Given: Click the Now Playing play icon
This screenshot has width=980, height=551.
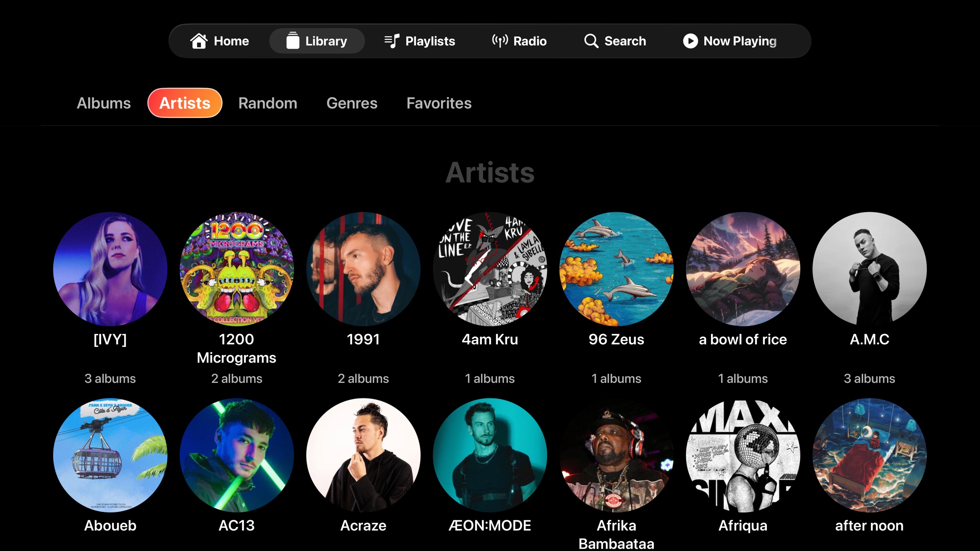Looking at the screenshot, I should (x=690, y=40).
